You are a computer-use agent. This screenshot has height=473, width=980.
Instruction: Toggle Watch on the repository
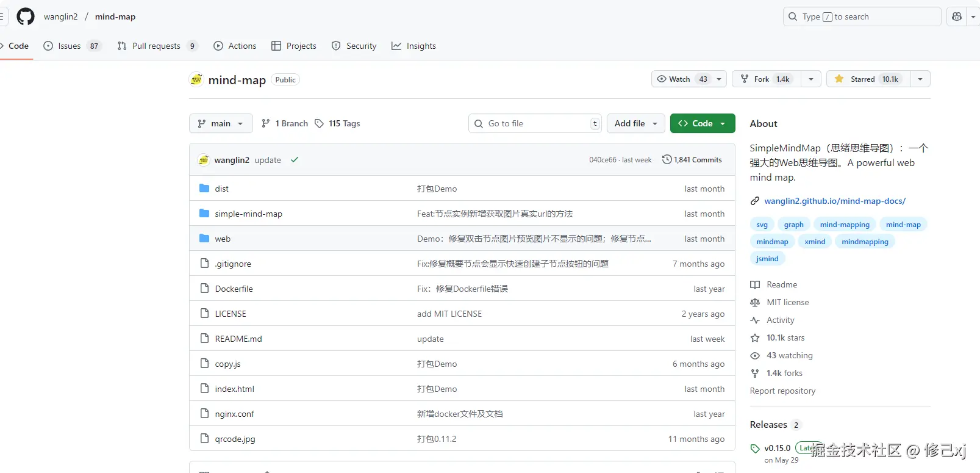pyautogui.click(x=682, y=79)
